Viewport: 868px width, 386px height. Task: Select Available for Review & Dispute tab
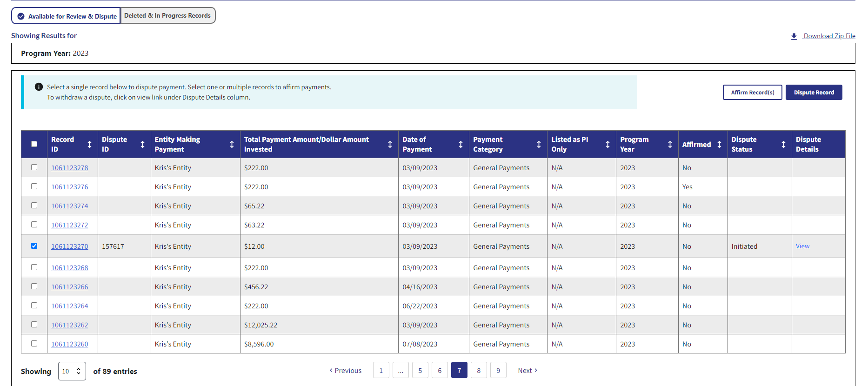click(67, 16)
